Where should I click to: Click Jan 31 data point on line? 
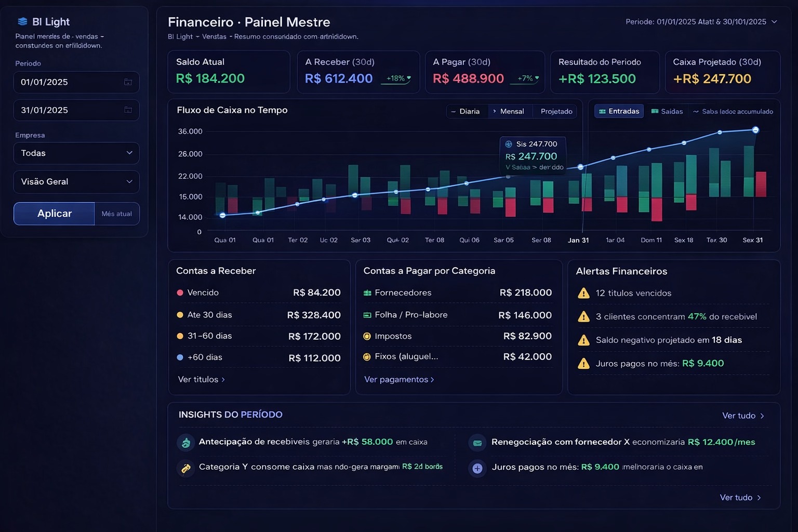(x=581, y=167)
